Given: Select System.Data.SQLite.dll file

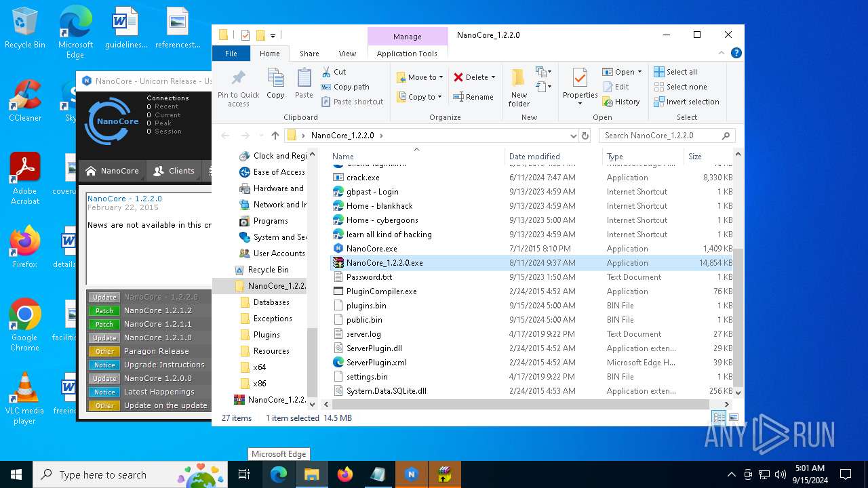Looking at the screenshot, I should (x=386, y=391).
